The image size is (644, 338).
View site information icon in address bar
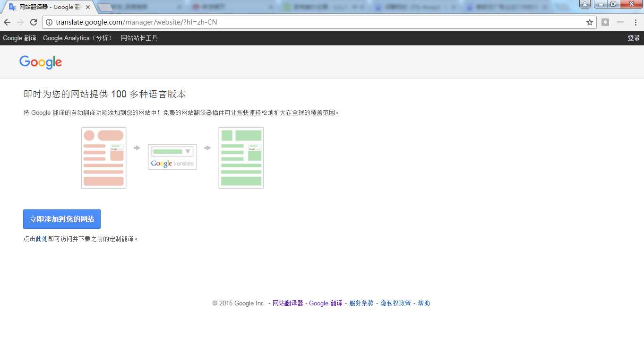click(49, 22)
